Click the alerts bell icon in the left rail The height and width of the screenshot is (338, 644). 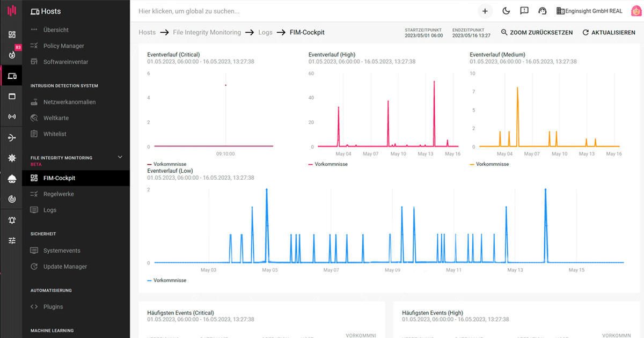coord(12,220)
